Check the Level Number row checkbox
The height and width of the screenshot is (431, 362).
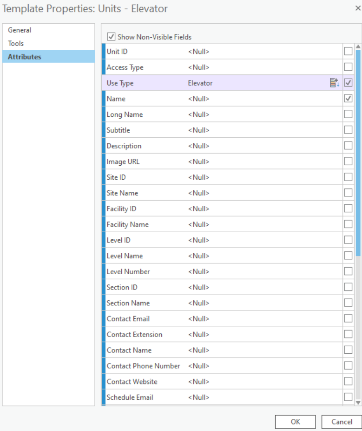click(348, 271)
